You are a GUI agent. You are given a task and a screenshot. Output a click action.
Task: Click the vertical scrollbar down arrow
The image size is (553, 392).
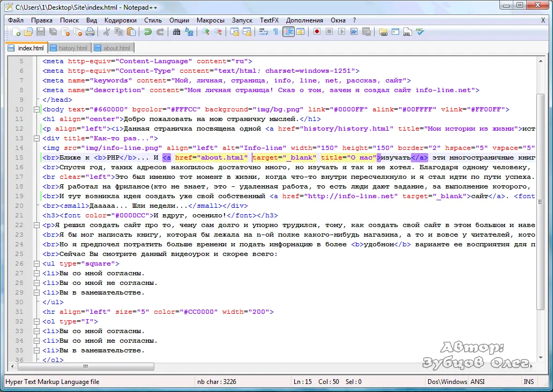(x=541, y=358)
